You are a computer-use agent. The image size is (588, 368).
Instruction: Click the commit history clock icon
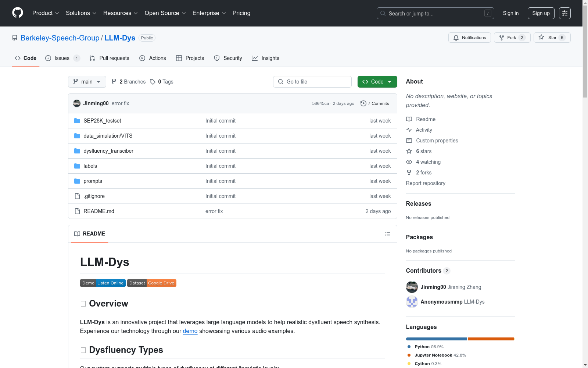click(x=363, y=103)
